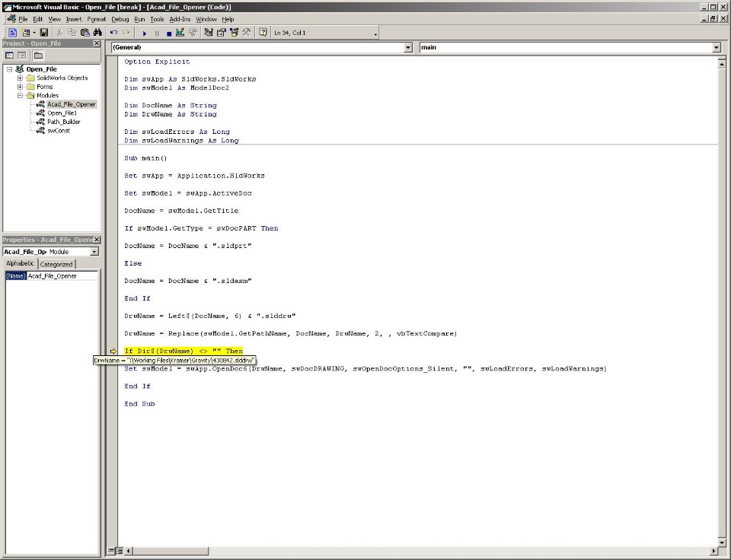Open Object Browser from toolbar

pos(234,33)
